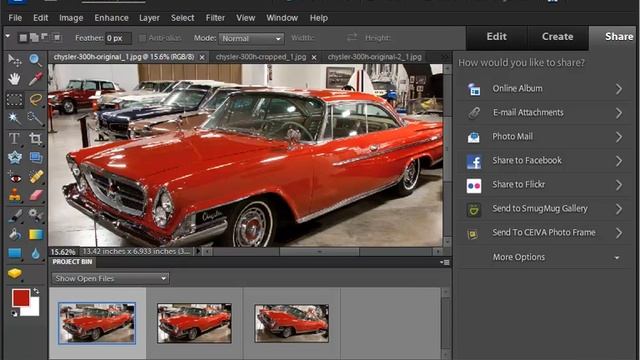
Task: Choose New Selection mode in options bar
Action: click(x=23, y=38)
